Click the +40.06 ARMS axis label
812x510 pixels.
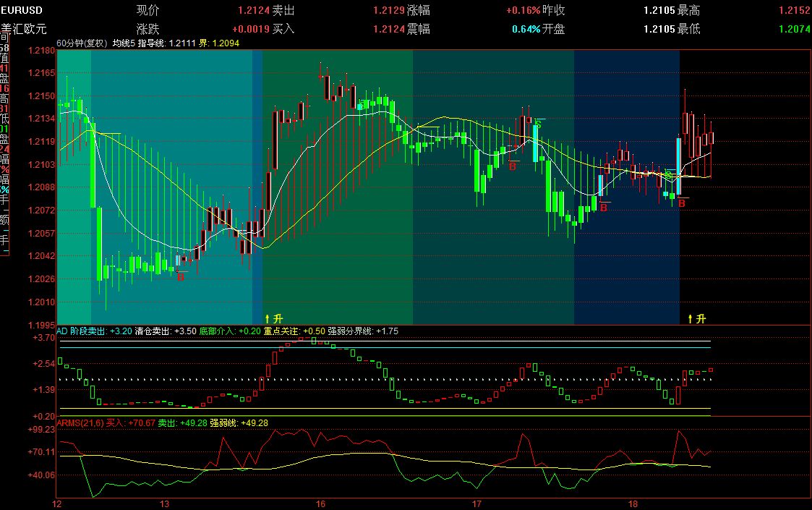tap(41, 475)
